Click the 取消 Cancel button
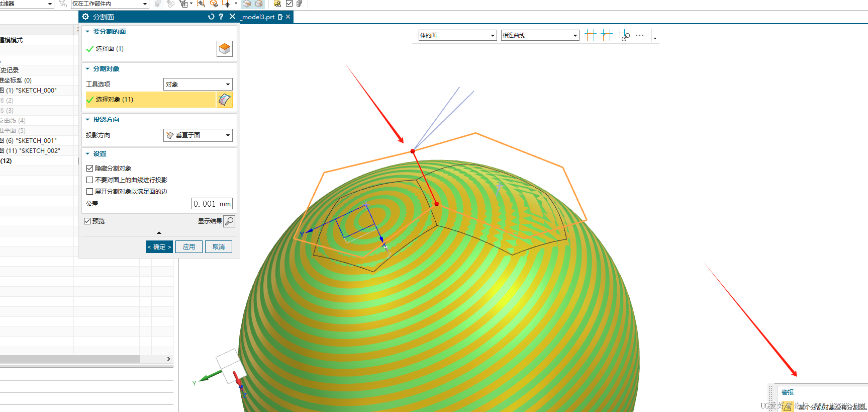 click(x=219, y=246)
